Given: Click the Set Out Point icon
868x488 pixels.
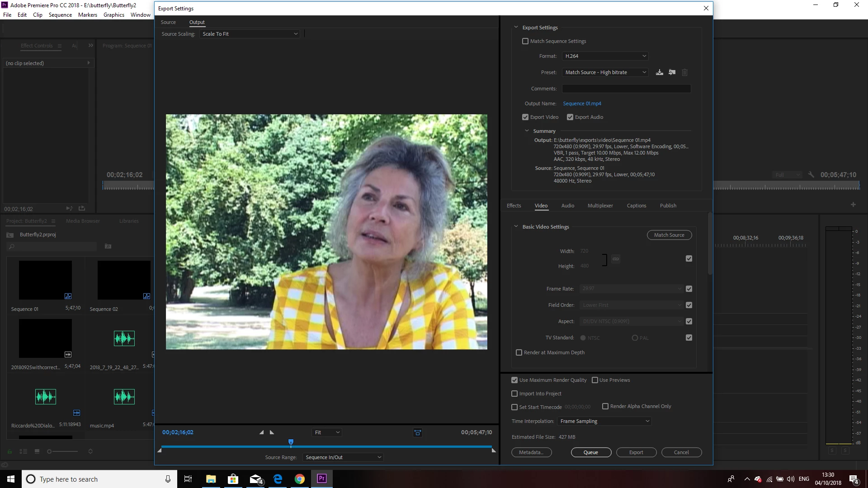Looking at the screenshot, I should [272, 432].
